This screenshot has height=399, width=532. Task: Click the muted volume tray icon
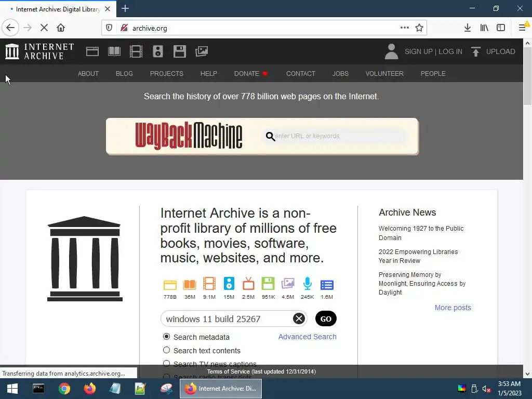click(x=486, y=389)
